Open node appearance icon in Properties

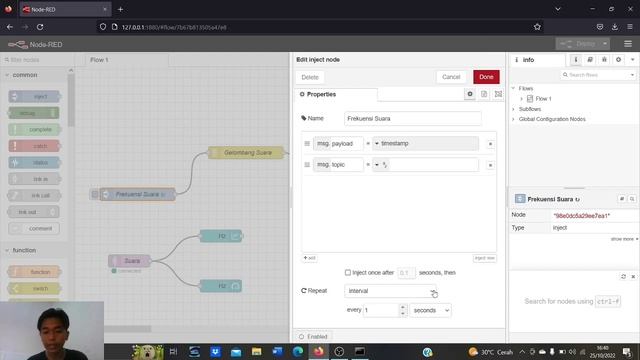pyautogui.click(x=498, y=94)
